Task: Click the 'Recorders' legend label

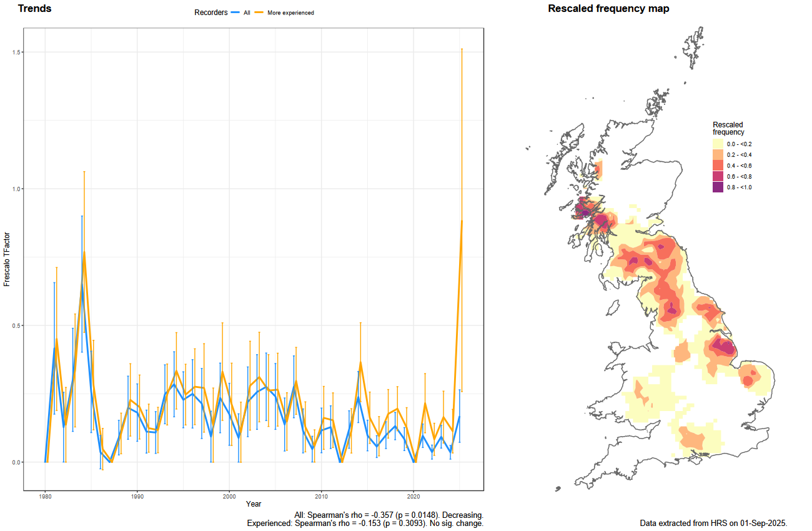Action: [211, 12]
